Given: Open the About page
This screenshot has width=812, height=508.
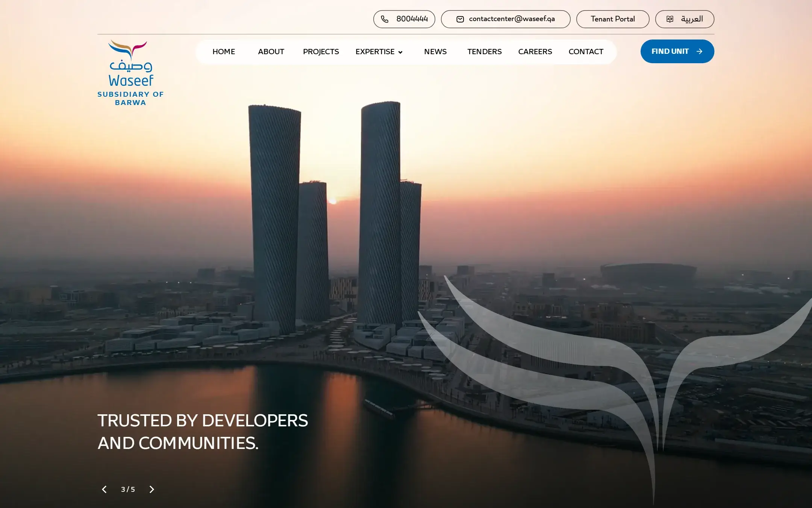Looking at the screenshot, I should point(271,52).
